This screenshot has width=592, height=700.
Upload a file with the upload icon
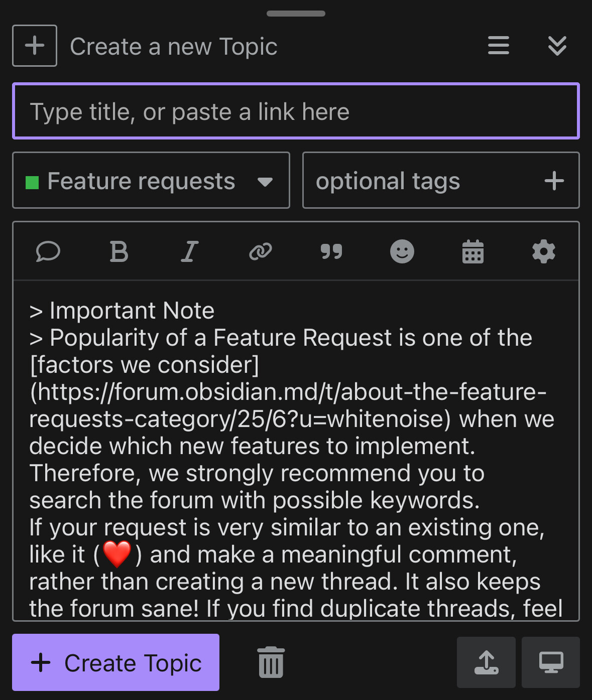pyautogui.click(x=486, y=662)
